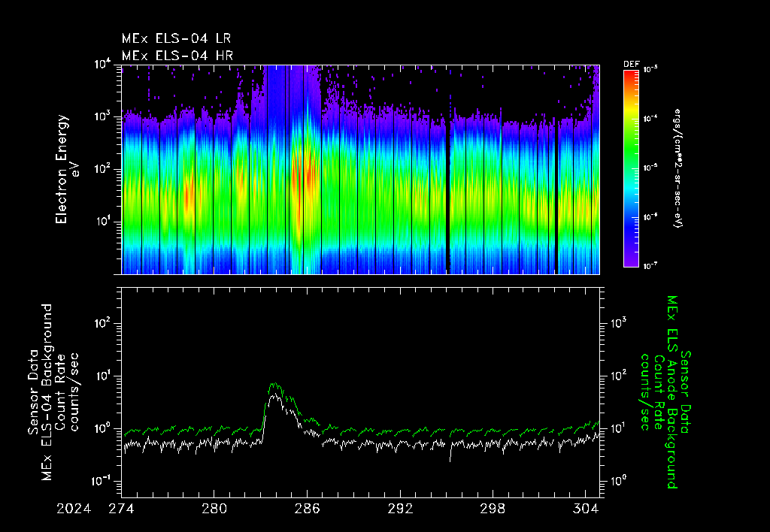Click the x-axis tick label 274

point(121,509)
